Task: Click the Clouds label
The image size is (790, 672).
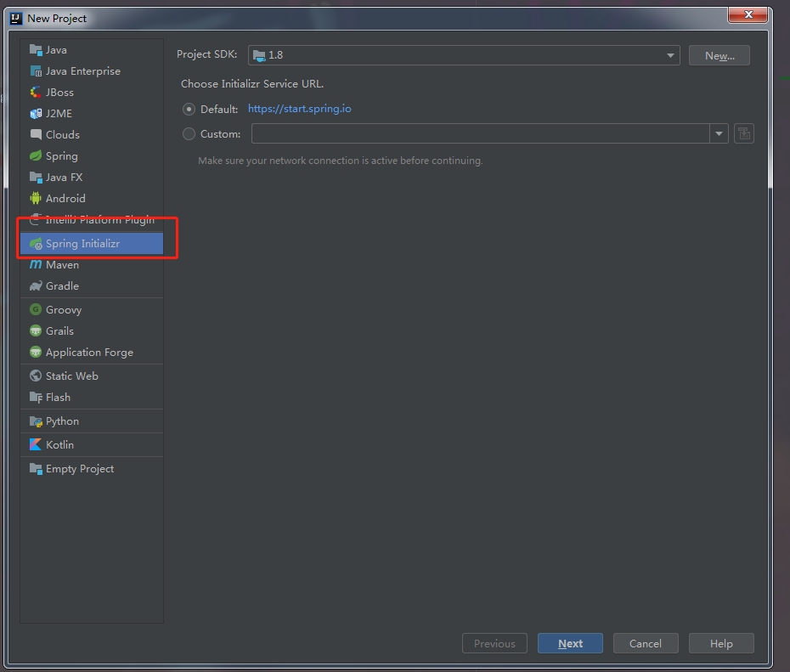Action: 63,134
